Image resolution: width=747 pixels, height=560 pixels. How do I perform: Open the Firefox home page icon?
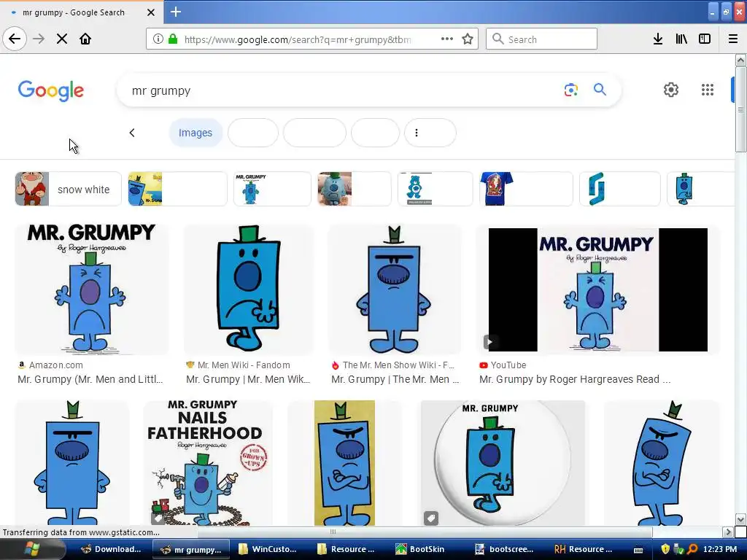pos(85,39)
